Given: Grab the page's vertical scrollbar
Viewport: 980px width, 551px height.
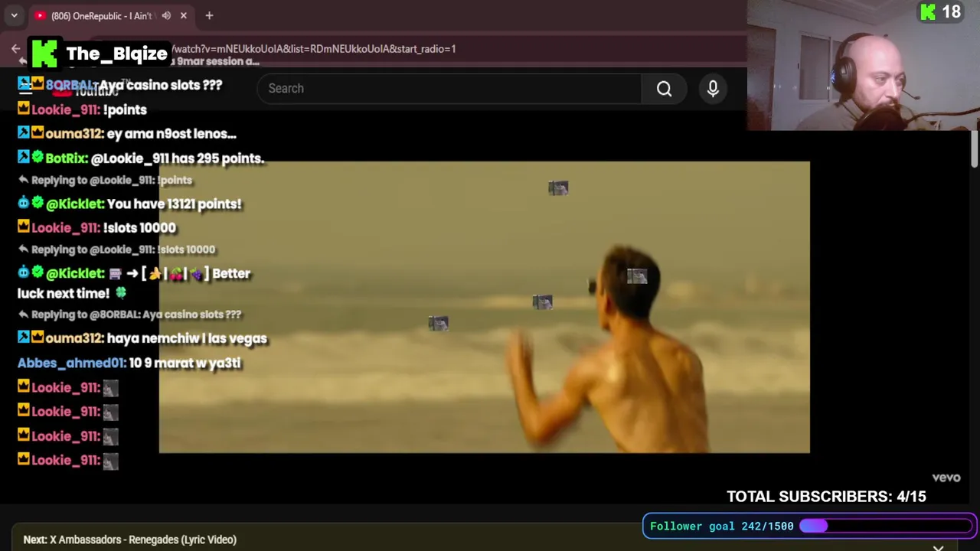Looking at the screenshot, I should click(975, 149).
